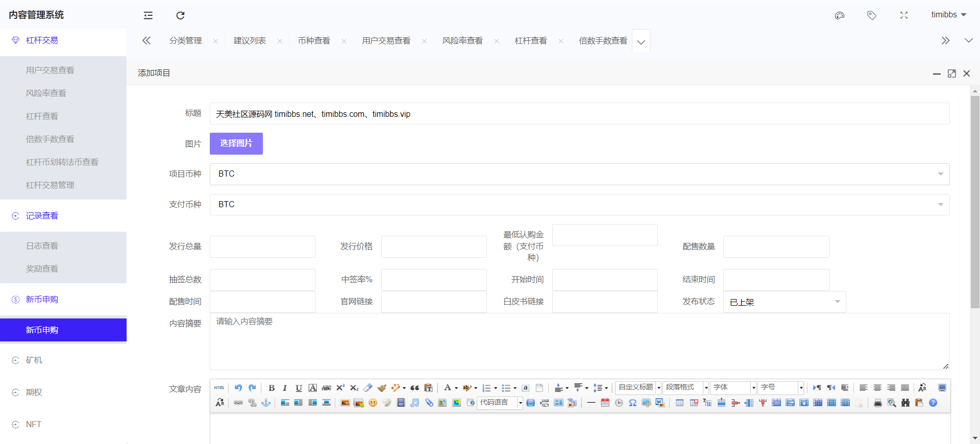Viewport: 980px width, 444px height.
Task: Open the 项目币种 dropdown
Action: (579, 174)
